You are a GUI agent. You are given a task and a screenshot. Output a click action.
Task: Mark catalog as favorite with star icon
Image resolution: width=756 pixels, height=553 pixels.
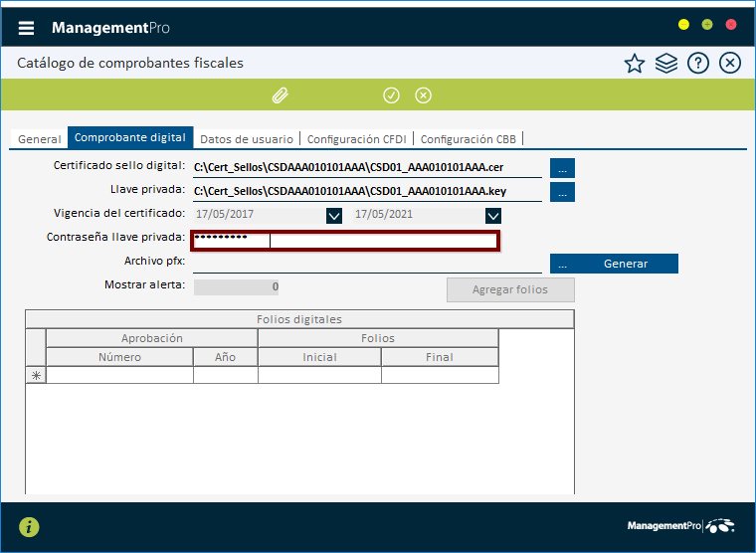(x=634, y=64)
